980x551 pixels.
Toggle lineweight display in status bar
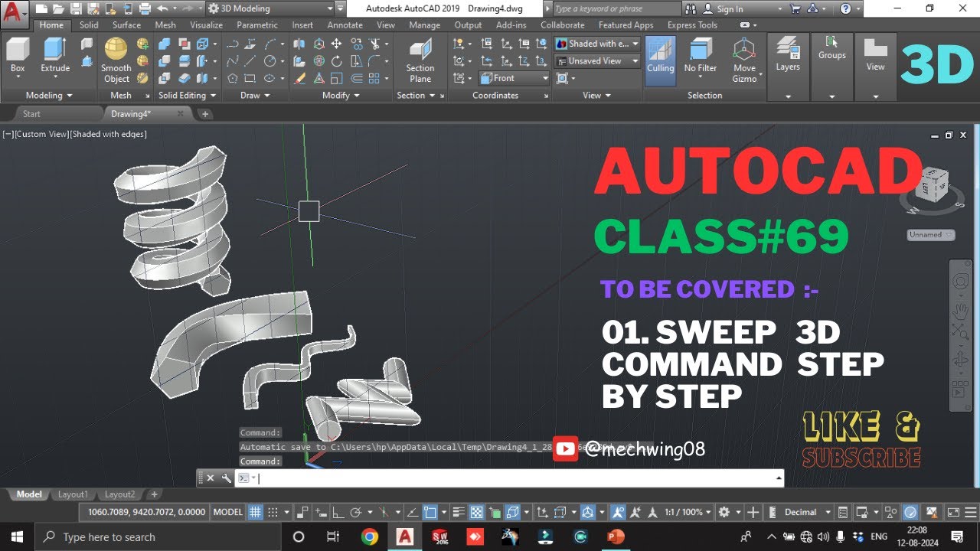tap(459, 512)
